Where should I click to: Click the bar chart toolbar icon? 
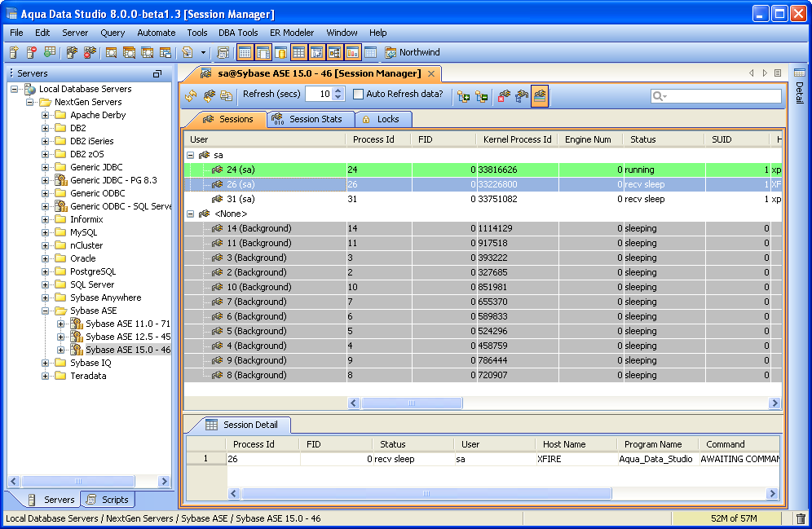tap(352, 52)
